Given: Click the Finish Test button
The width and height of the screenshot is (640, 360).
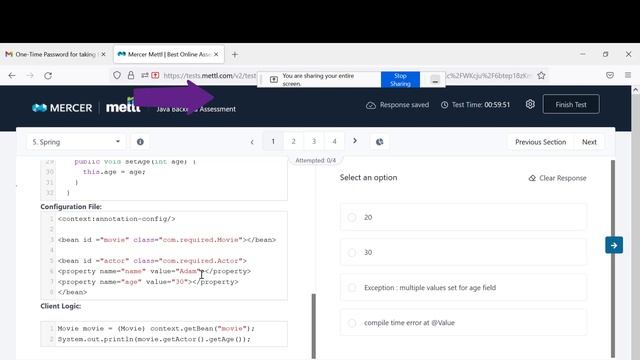Looking at the screenshot, I should click(571, 104).
